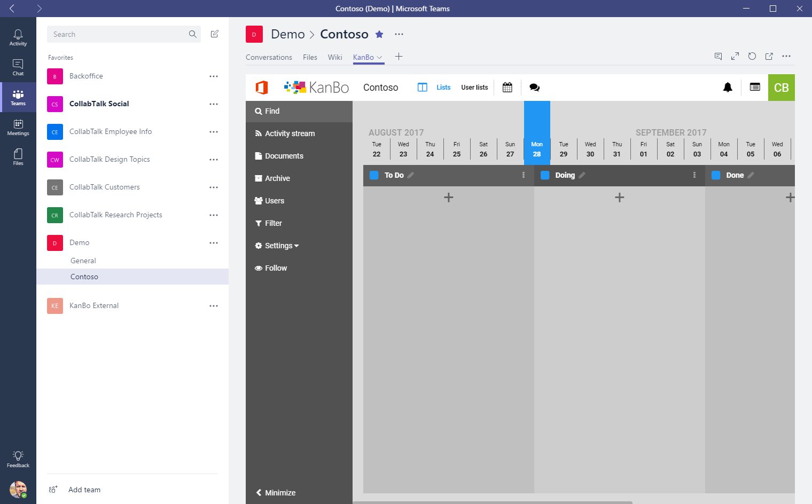The height and width of the screenshot is (504, 812).
Task: Open the Meetings section in Teams sidebar
Action: coord(18,127)
